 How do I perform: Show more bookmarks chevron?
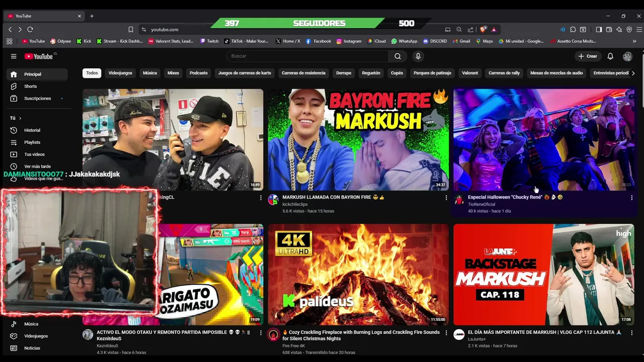coord(634,41)
